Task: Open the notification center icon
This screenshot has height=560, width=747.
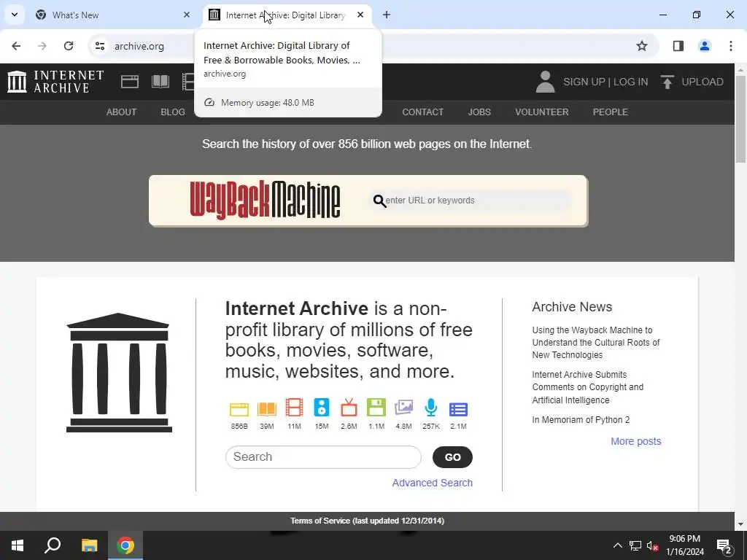Action: [x=724, y=546]
